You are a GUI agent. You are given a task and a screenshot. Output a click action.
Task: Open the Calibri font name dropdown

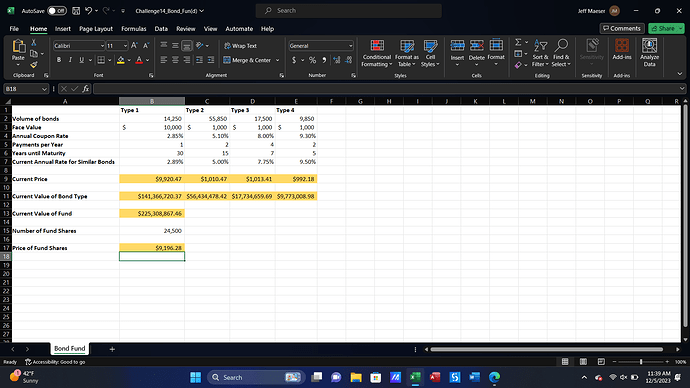[x=102, y=46]
